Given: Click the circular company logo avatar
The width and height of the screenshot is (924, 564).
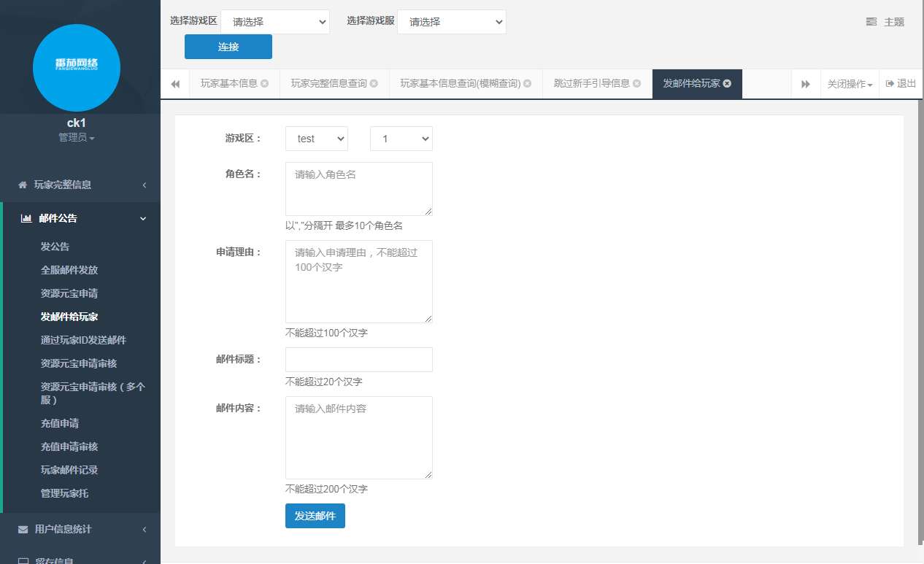Looking at the screenshot, I should [77, 67].
